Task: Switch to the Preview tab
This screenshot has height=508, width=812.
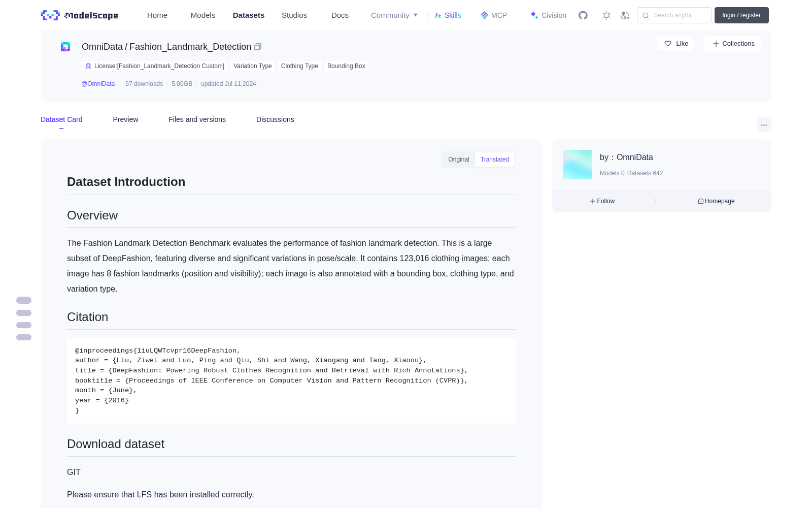Action: click(125, 119)
